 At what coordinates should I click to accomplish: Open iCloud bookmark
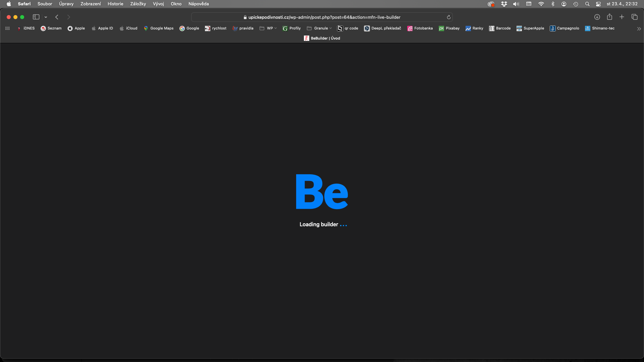click(128, 28)
